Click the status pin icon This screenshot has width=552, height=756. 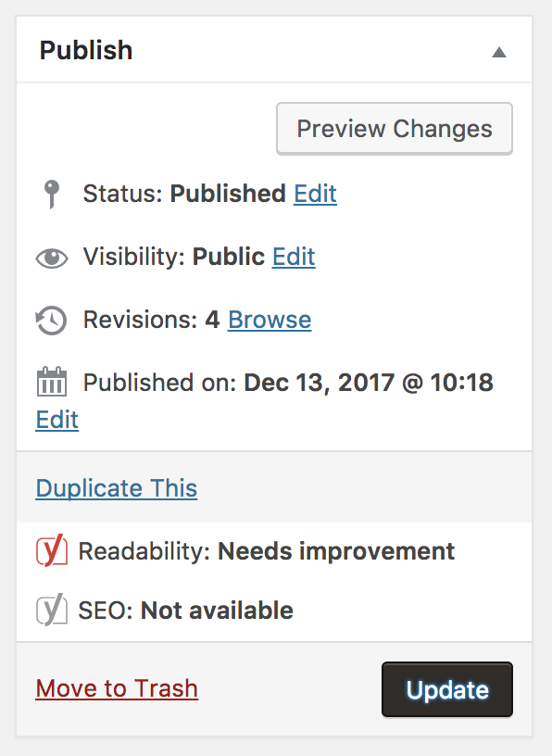pyautogui.click(x=52, y=194)
